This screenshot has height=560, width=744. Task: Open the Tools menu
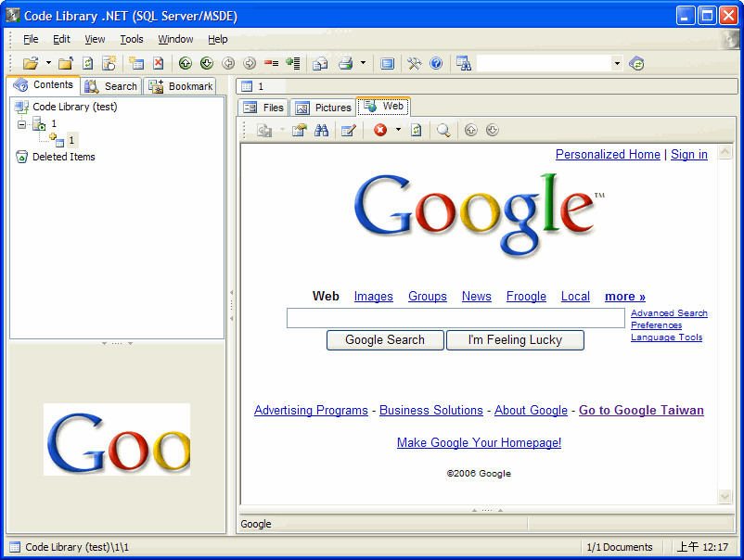(132, 39)
